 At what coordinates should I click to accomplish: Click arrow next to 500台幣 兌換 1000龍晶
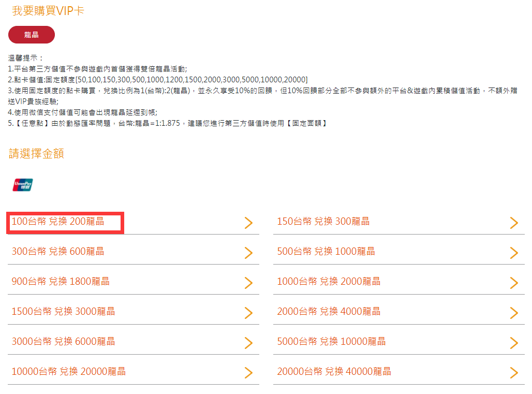coord(514,253)
